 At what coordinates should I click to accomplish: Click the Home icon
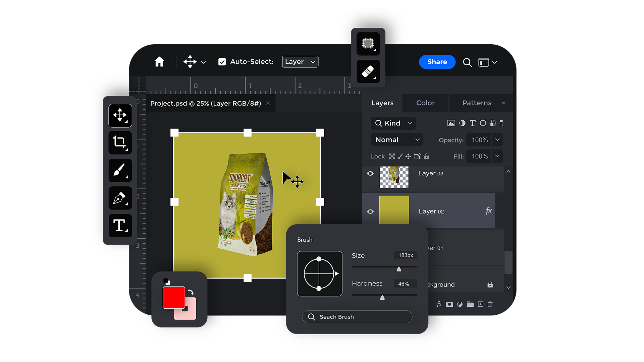pyautogui.click(x=159, y=62)
